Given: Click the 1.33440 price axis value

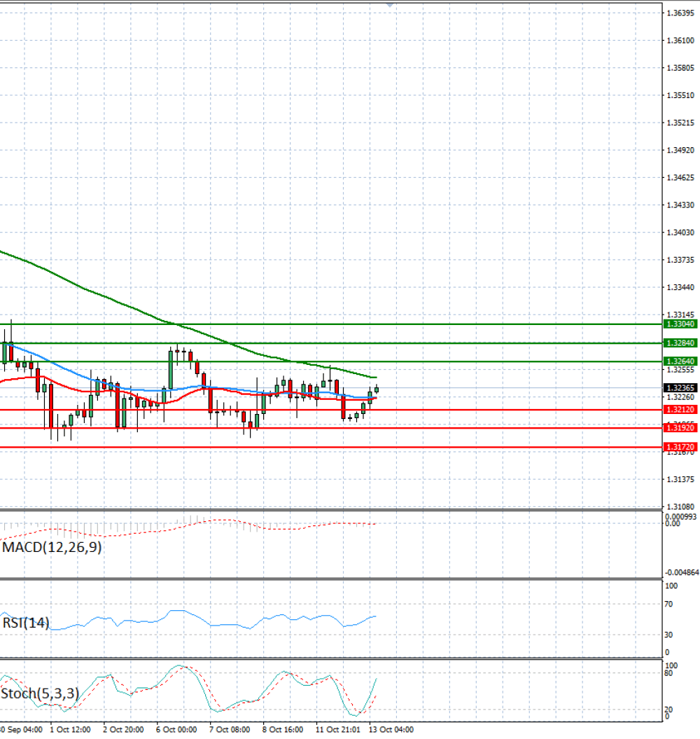Looking at the screenshot, I should click(680, 287).
